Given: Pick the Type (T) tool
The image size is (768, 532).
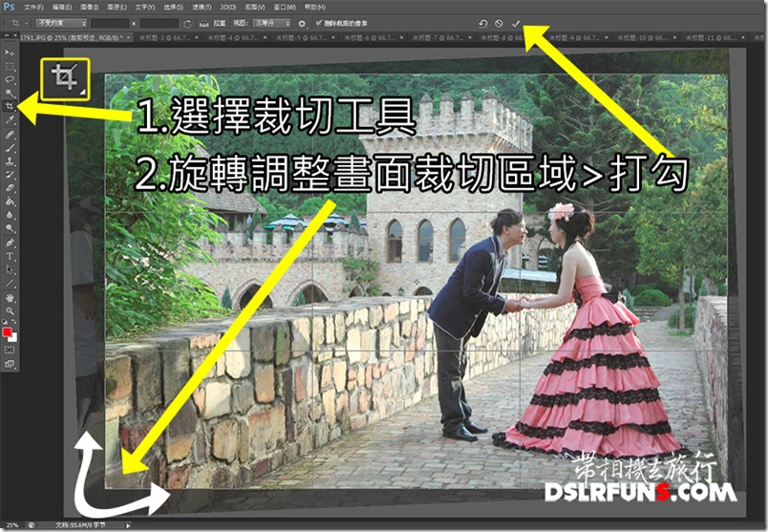Looking at the screenshot, I should point(10,257).
